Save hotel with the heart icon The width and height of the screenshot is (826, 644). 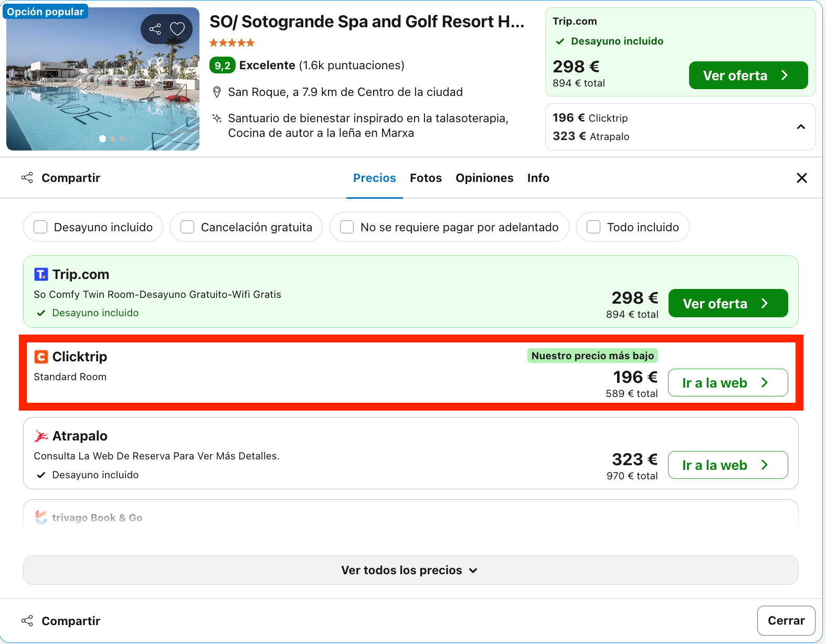pyautogui.click(x=177, y=29)
